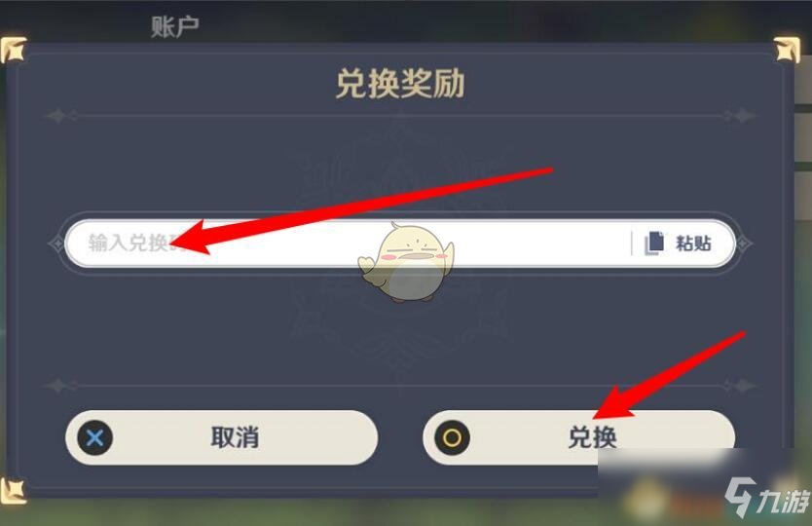This screenshot has height=526, width=812.
Task: Click the 九游 logo watermark
Action: click(767, 498)
